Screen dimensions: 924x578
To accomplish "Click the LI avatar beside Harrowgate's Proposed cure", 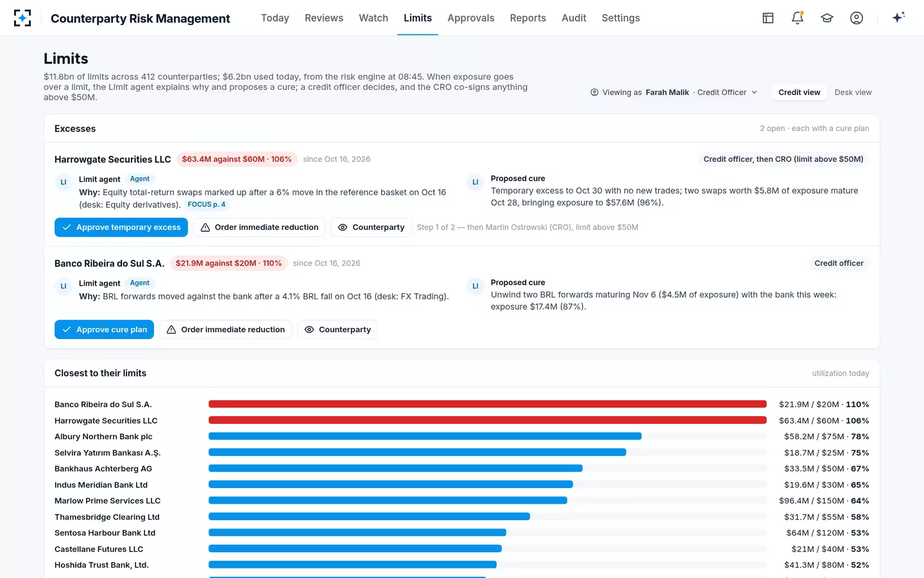I will click(x=475, y=182).
